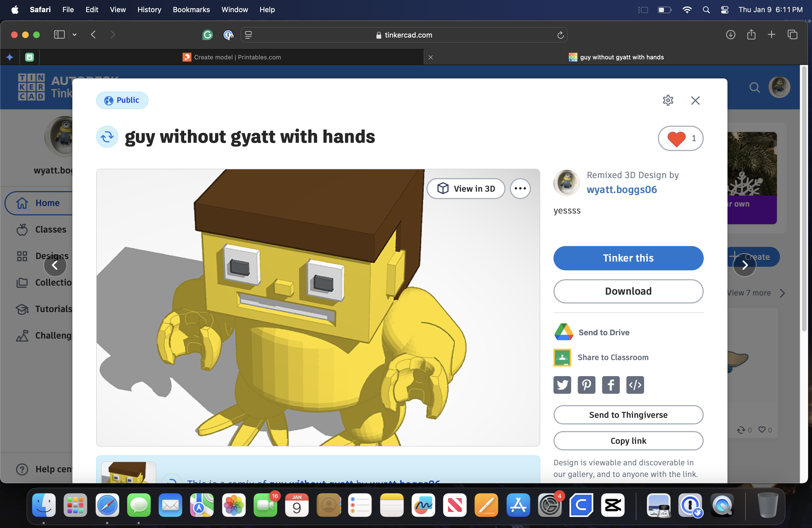The height and width of the screenshot is (528, 812).
Task: Click Safari address bar tinkercad.com
Action: [x=404, y=35]
